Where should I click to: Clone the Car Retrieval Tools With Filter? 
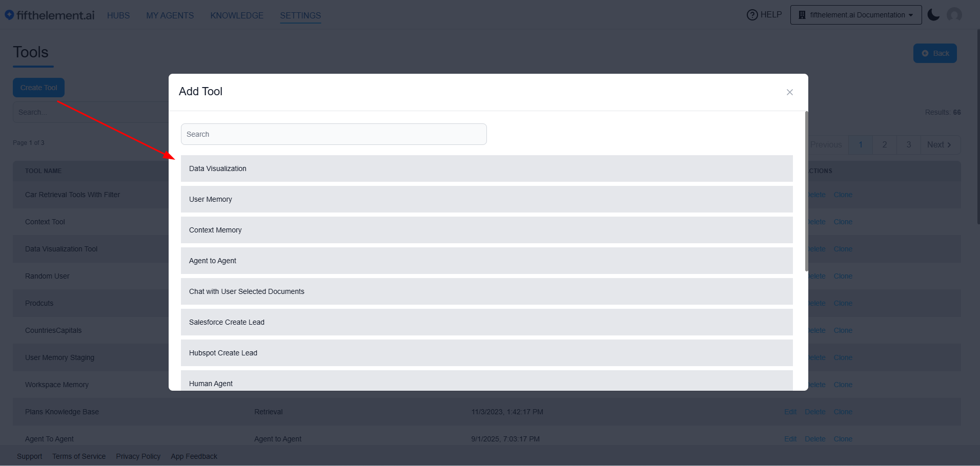click(x=843, y=195)
